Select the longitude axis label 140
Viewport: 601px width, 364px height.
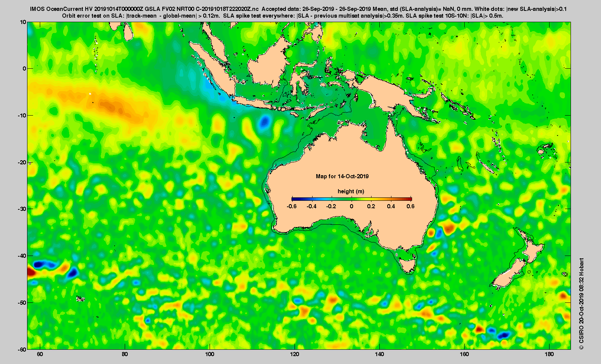(379, 354)
